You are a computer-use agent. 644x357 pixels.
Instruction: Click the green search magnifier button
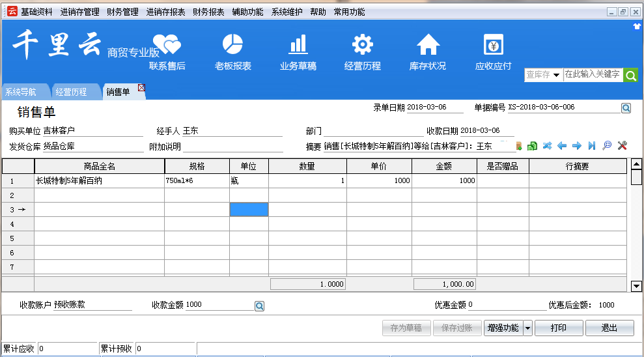630,75
